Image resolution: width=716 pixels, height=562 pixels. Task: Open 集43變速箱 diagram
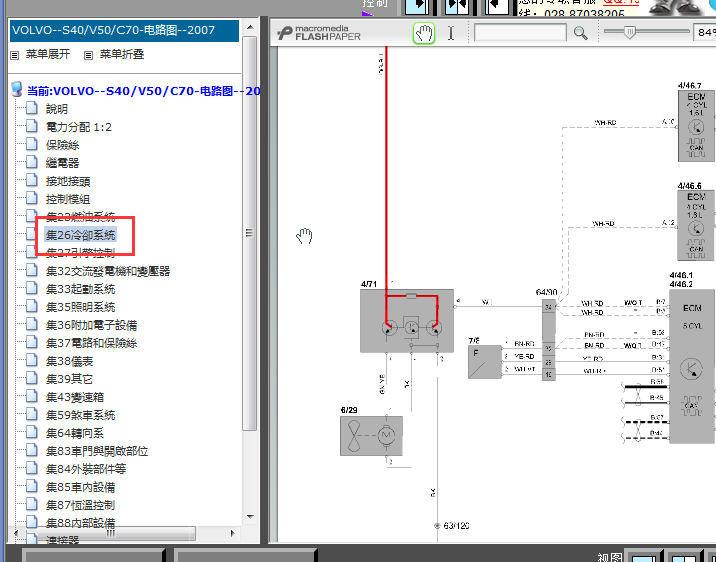[x=75, y=397]
